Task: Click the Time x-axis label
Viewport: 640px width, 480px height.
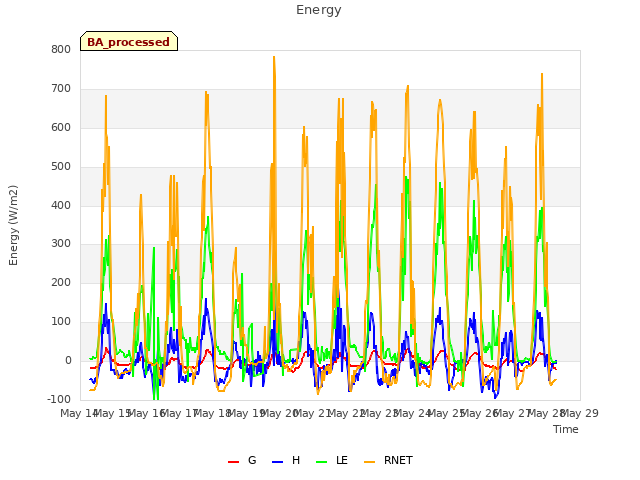Action: [x=566, y=429]
